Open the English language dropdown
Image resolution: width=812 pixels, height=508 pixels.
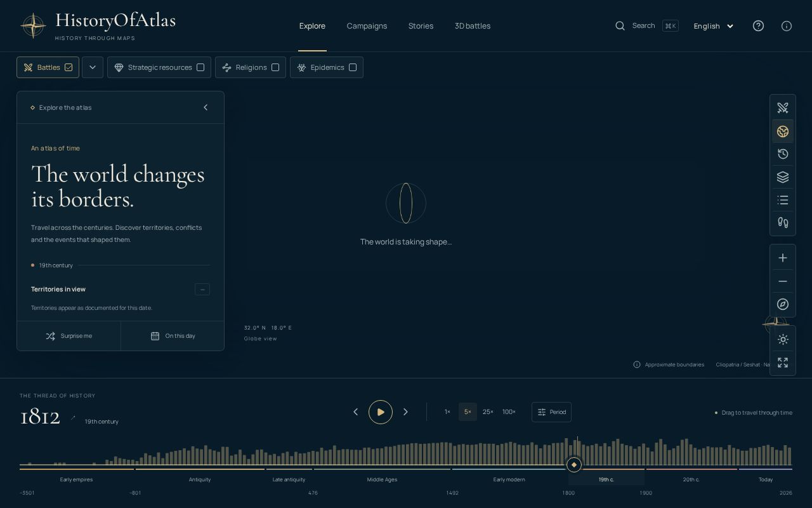(x=714, y=26)
